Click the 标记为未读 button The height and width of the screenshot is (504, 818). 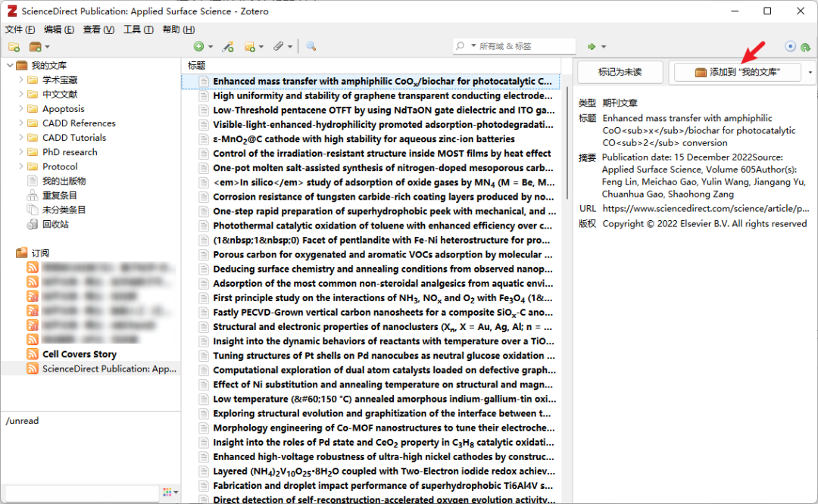pos(620,72)
